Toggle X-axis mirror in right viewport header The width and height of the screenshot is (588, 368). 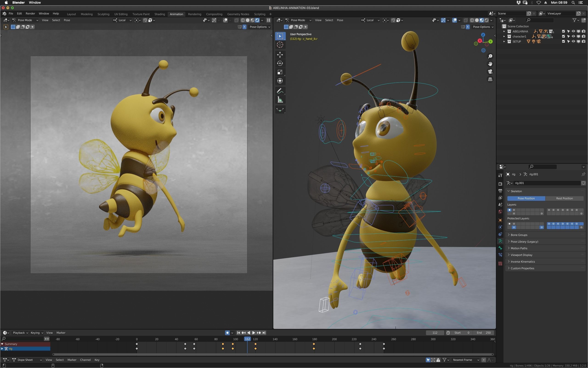467,27
